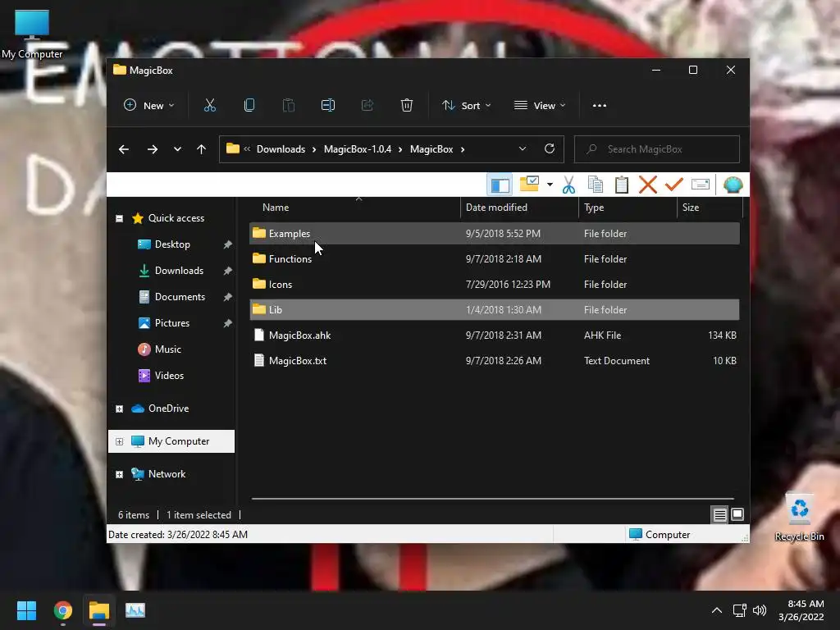This screenshot has width=840, height=630.
Task: Open Downloads in Quick access
Action: click(x=178, y=271)
